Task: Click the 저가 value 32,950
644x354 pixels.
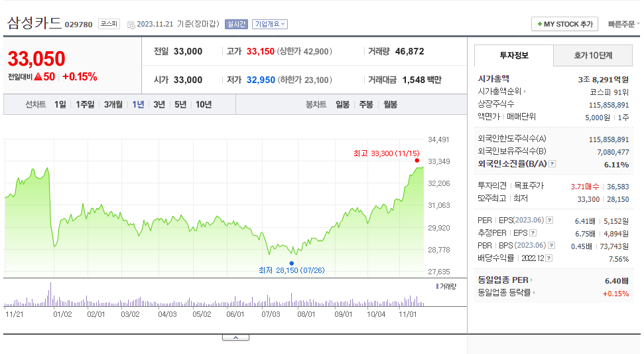Action: click(261, 80)
